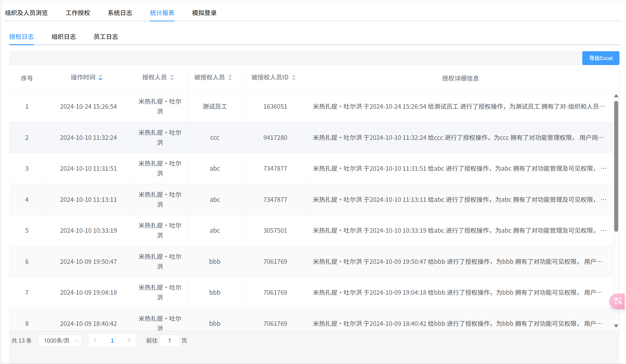Click the vertical scrollbar thumb

(616, 166)
